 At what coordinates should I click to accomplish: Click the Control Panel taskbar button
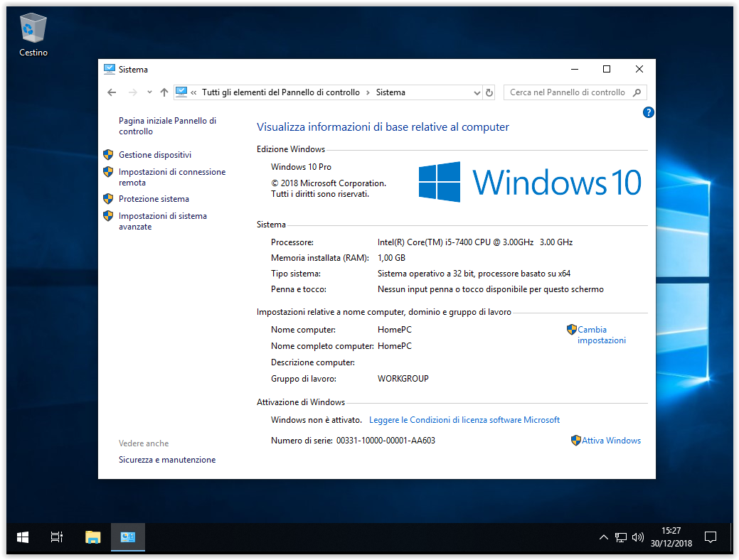pos(128,537)
